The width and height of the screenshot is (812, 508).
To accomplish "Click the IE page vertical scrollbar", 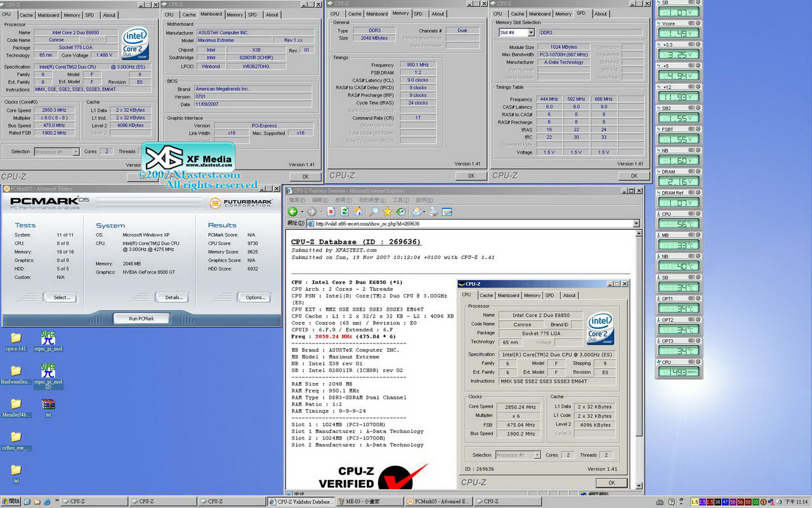I will click(639, 360).
